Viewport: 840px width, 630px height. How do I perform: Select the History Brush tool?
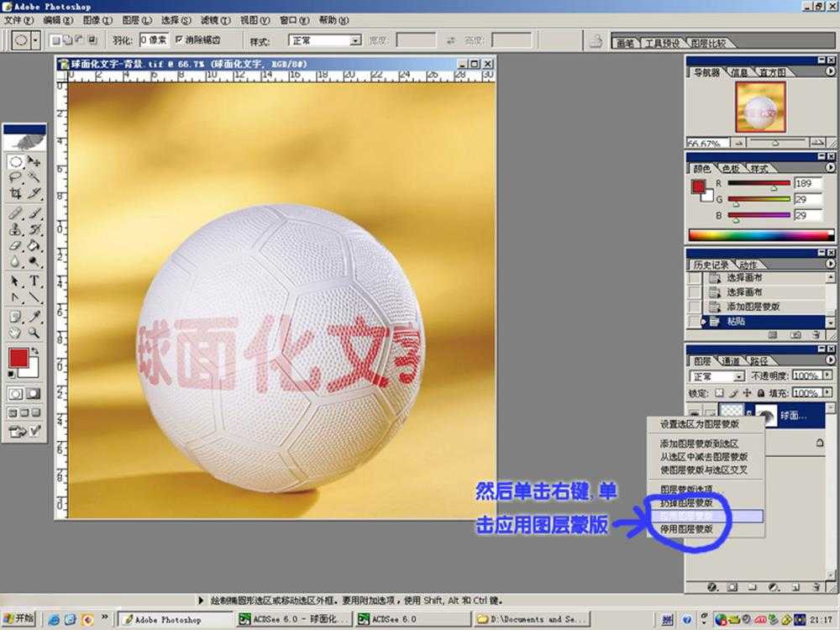tap(34, 229)
